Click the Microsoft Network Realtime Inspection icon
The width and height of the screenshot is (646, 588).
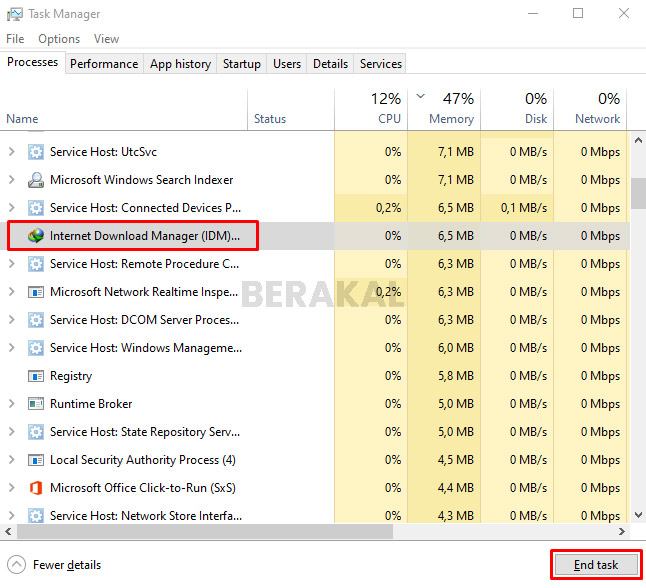point(36,292)
